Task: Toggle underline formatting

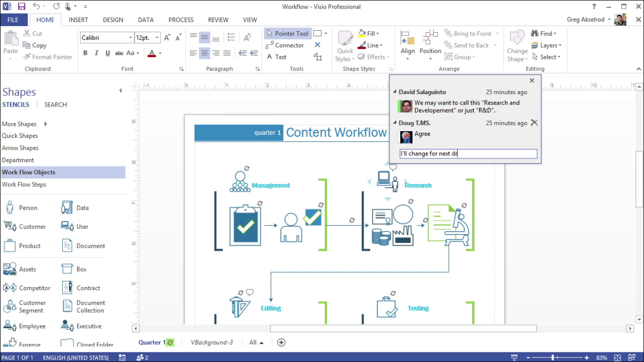Action: (x=107, y=52)
